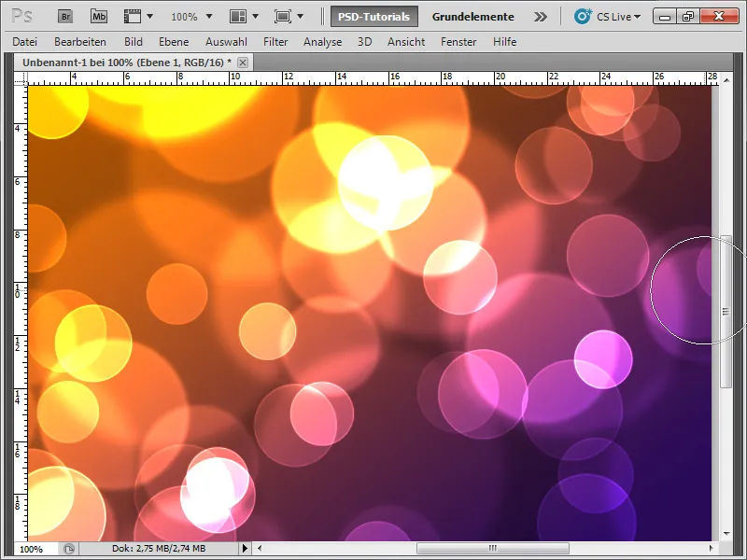Show more workspaces with the double-chevron
Viewport: 747px width, 560px height.
(541, 17)
